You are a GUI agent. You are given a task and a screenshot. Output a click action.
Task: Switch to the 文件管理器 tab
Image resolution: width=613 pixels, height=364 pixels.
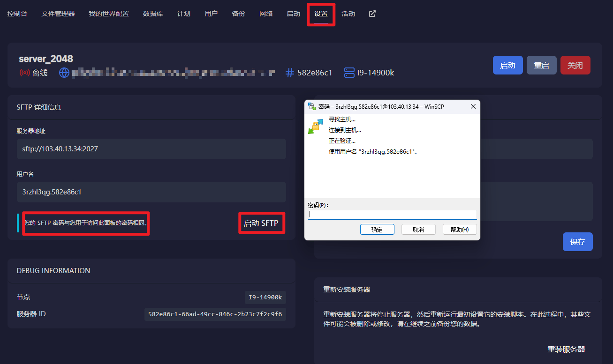[x=58, y=14]
